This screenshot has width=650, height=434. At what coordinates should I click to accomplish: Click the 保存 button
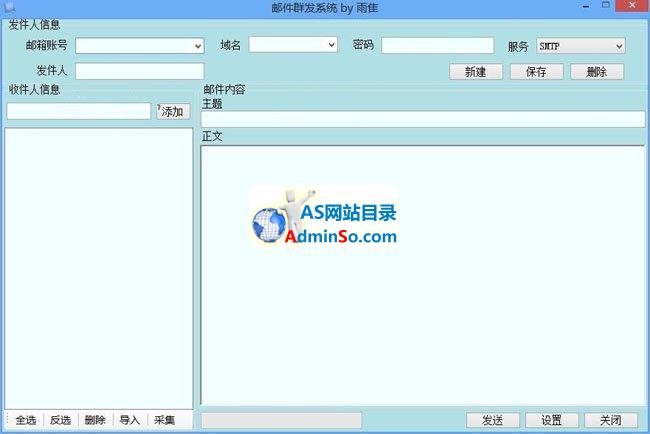(536, 72)
